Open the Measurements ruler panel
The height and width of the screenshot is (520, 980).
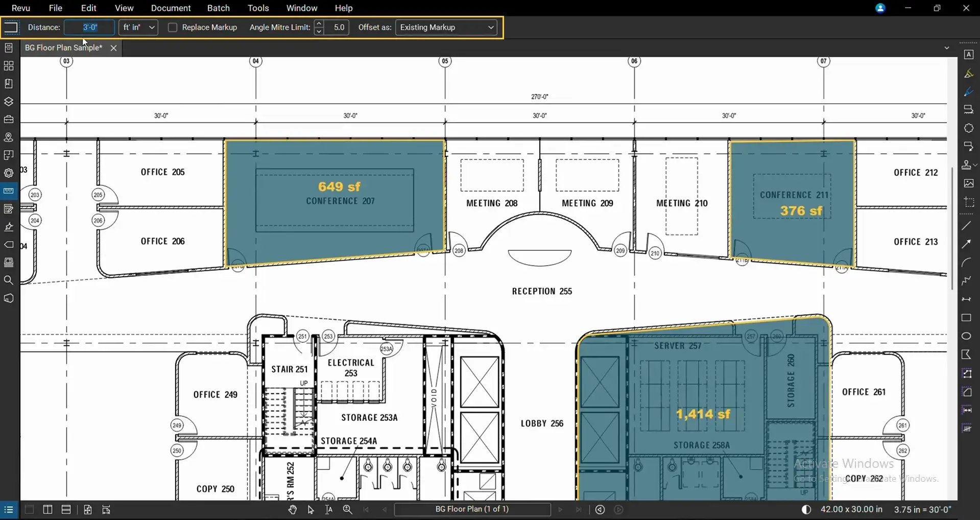click(9, 191)
